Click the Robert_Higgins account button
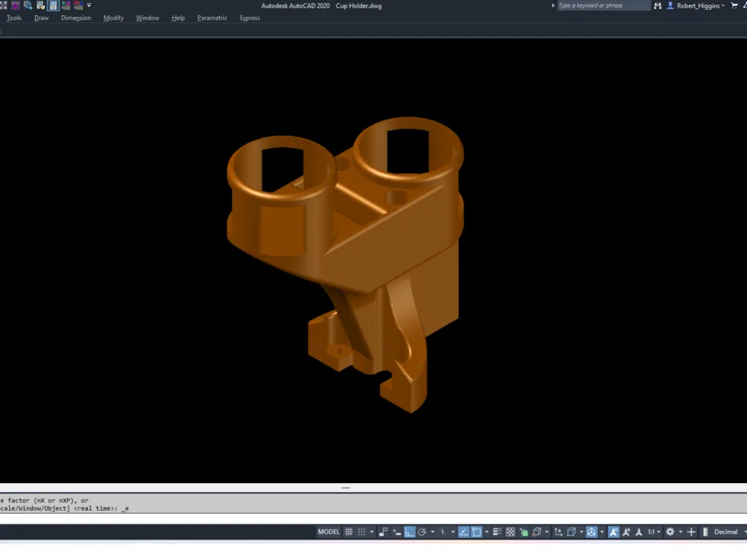Image resolution: width=747 pixels, height=560 pixels. (695, 6)
